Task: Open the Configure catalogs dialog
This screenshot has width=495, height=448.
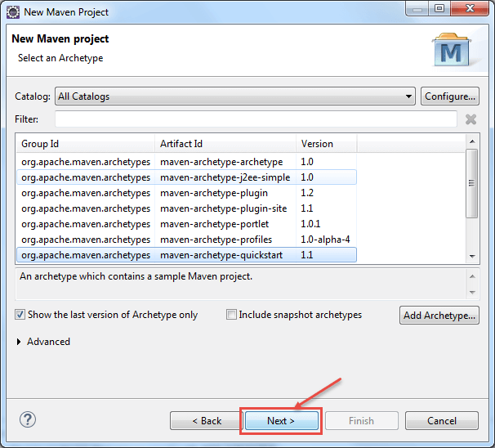Action: [x=450, y=96]
